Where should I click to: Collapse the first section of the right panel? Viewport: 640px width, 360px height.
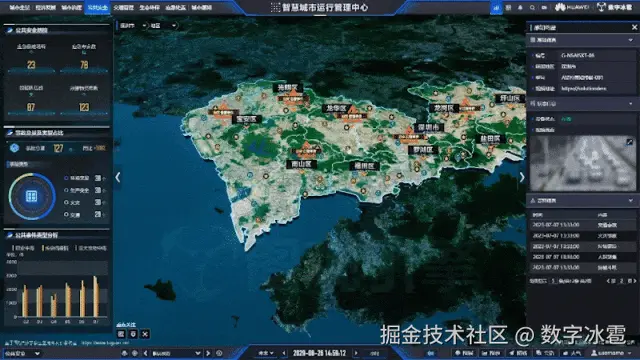[631, 40]
